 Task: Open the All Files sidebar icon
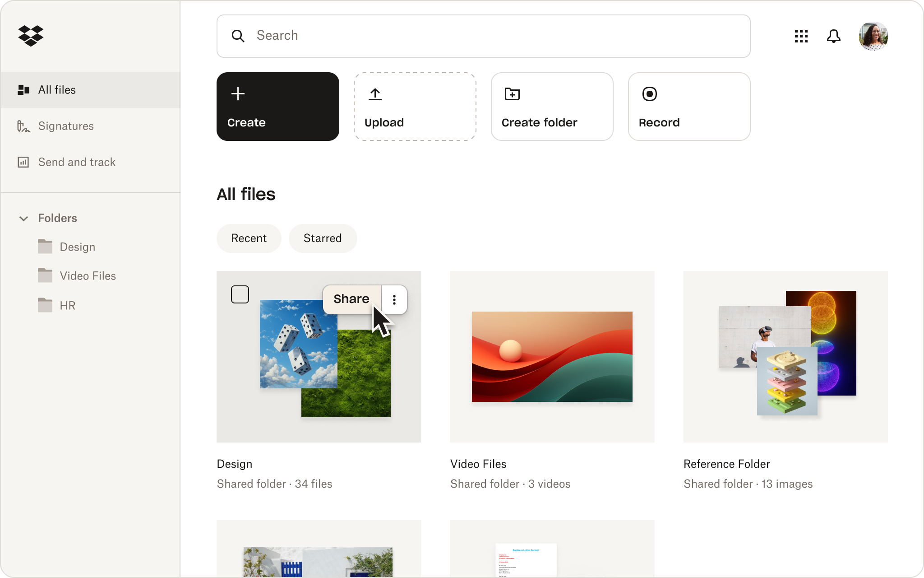pos(23,89)
